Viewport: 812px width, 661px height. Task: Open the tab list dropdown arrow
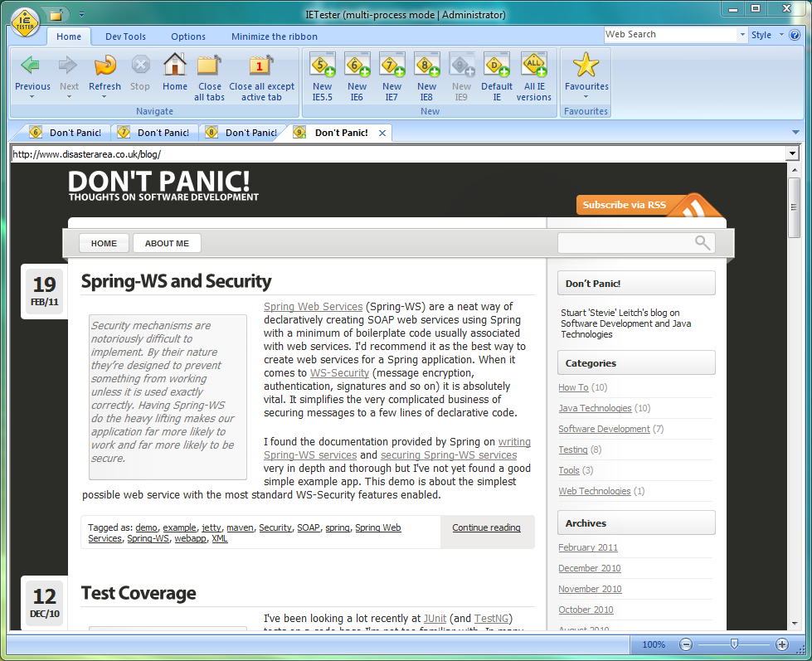(x=796, y=133)
